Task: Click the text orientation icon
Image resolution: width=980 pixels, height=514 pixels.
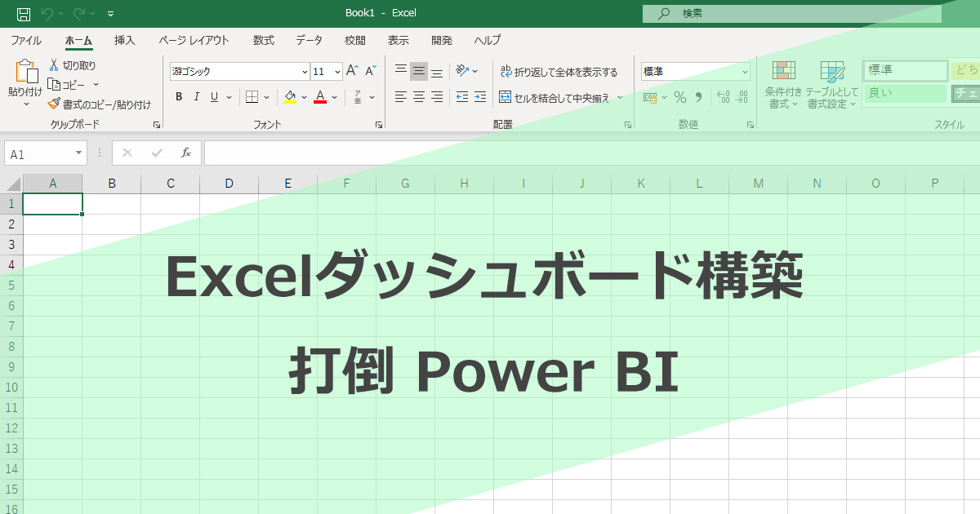Action: tap(462, 71)
